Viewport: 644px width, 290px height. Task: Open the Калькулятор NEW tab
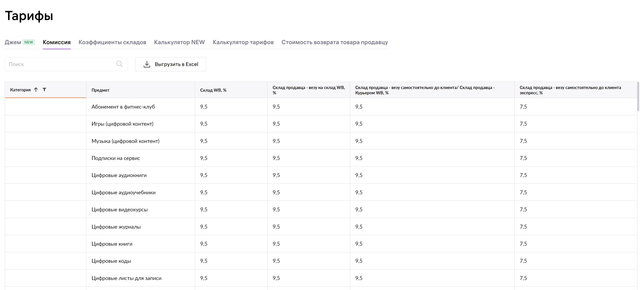pyautogui.click(x=179, y=42)
